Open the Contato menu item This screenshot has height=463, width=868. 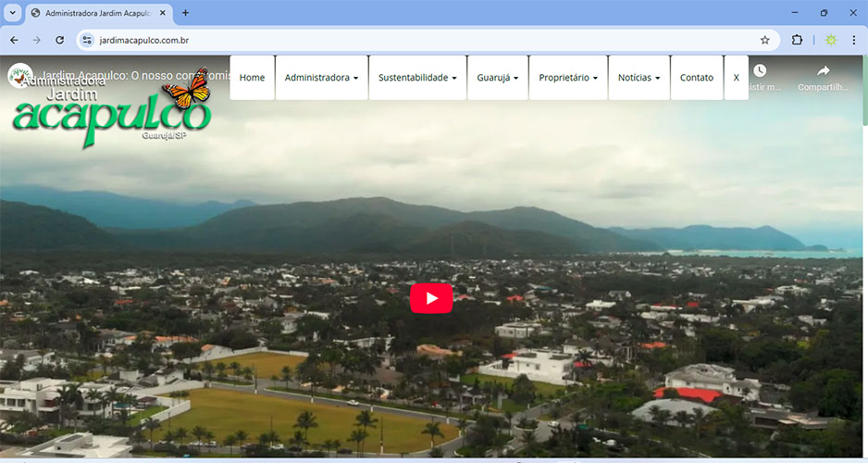697,78
